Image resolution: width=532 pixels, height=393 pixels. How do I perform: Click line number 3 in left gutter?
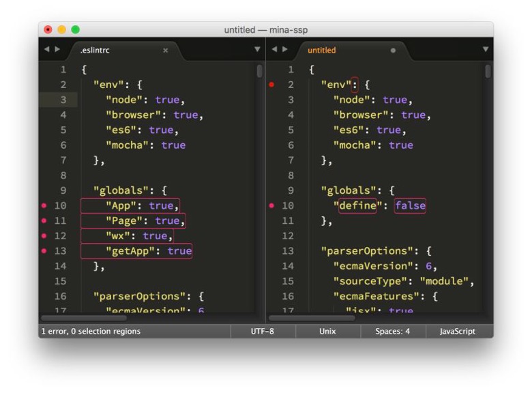click(x=63, y=100)
